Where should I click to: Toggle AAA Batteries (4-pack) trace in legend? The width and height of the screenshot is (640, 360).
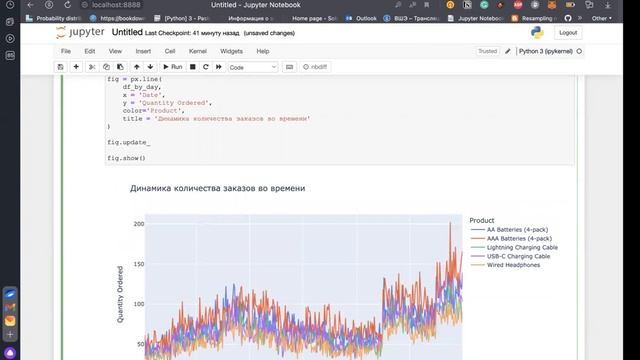pyautogui.click(x=511, y=238)
